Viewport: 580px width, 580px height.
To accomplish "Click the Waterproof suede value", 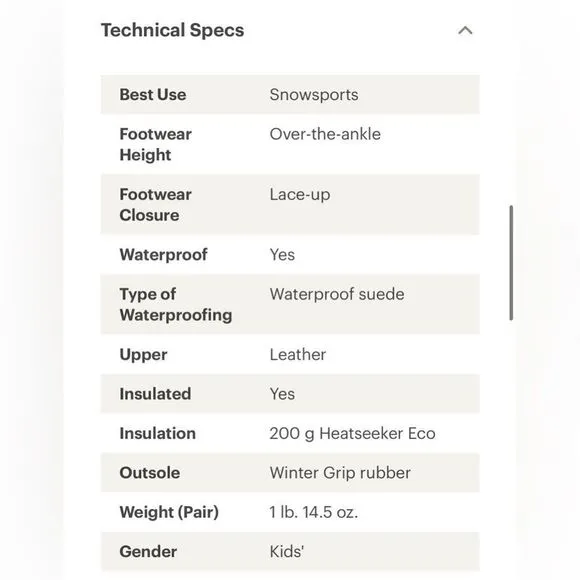I will point(337,294).
